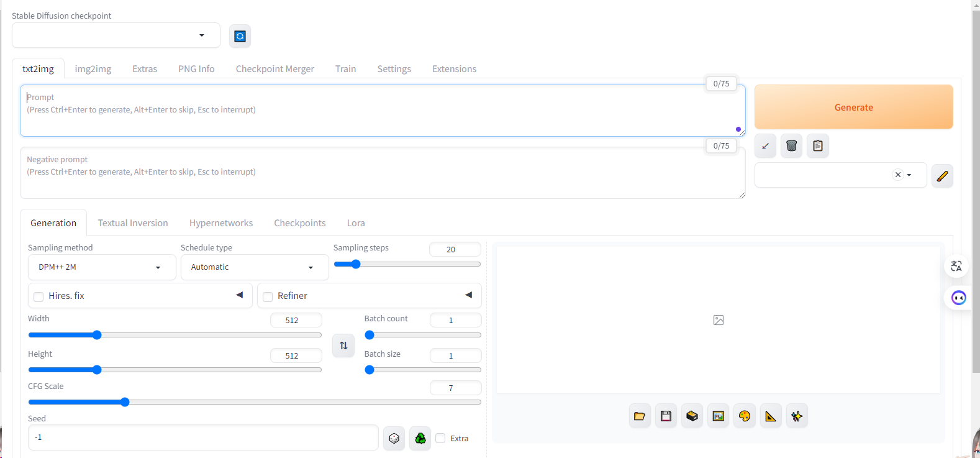Open the PNG Info tab
The width and height of the screenshot is (980, 458).
tap(196, 69)
